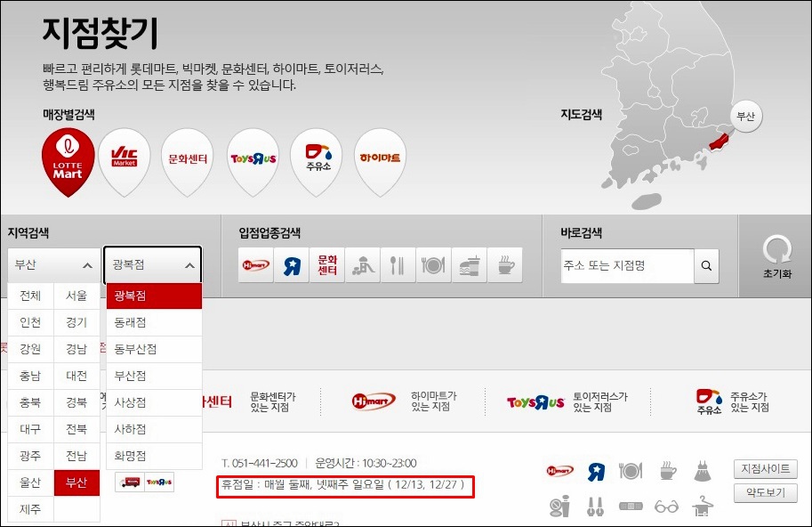Viewport: 812px width, 527px height.
Task: Select 서울 in region list
Action: (x=76, y=296)
